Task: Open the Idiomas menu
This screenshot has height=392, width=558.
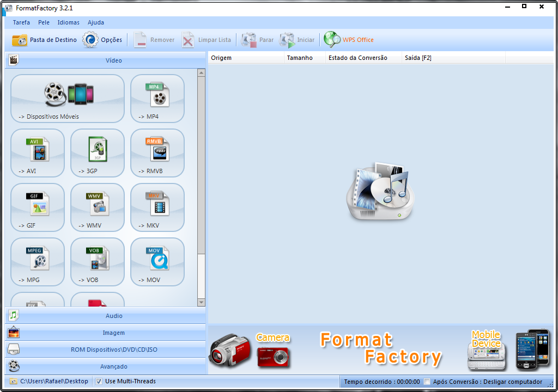Action: [68, 22]
